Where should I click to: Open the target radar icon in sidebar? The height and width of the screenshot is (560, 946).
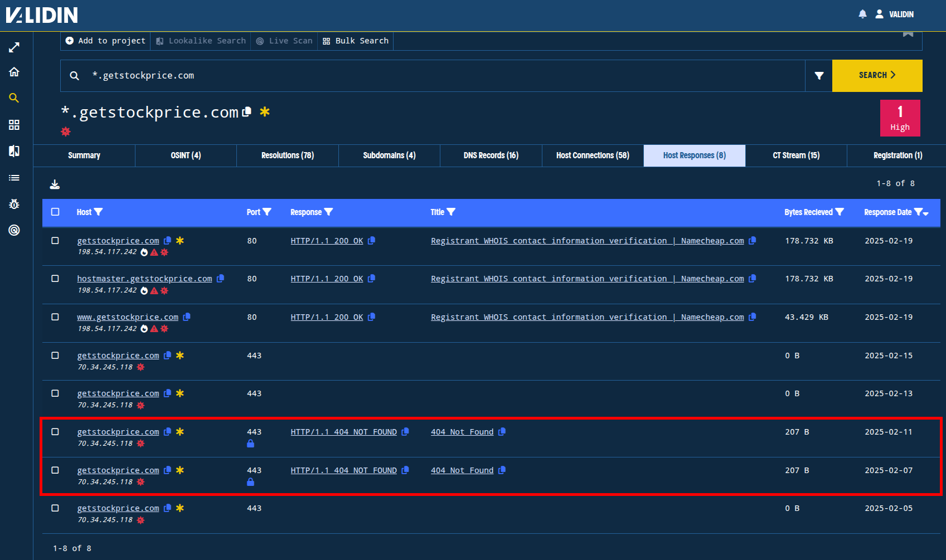(x=14, y=230)
